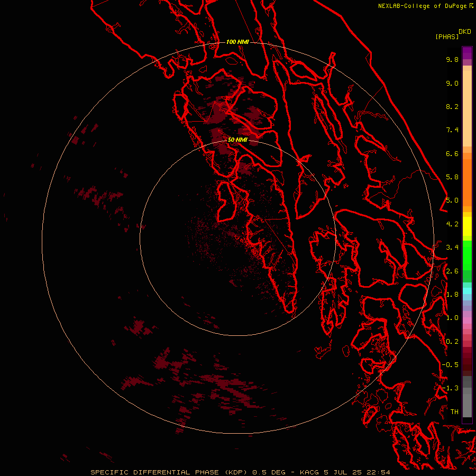476x476 pixels.
Task: Click the 9.0 value on the color scale
Action: pyautogui.click(x=452, y=83)
